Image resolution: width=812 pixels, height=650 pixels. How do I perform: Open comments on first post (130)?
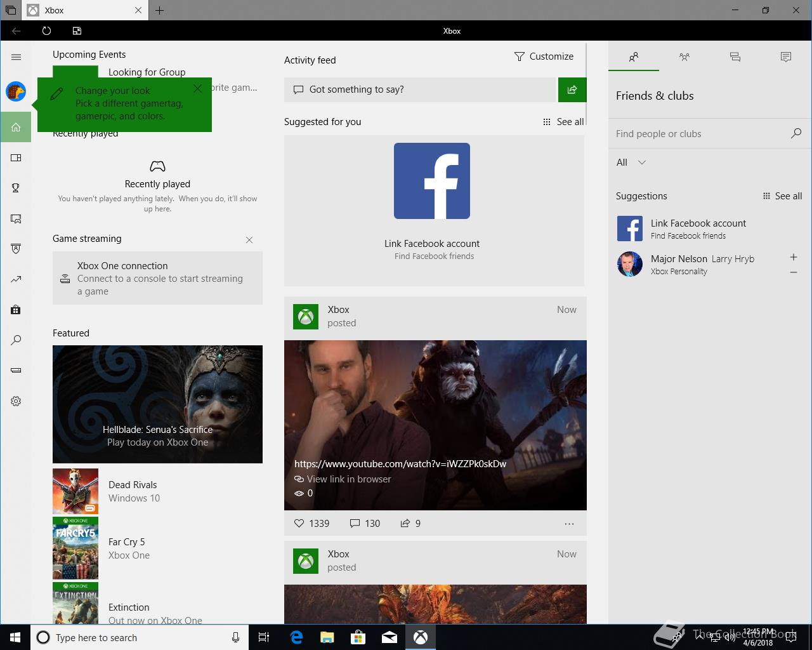[x=365, y=523]
